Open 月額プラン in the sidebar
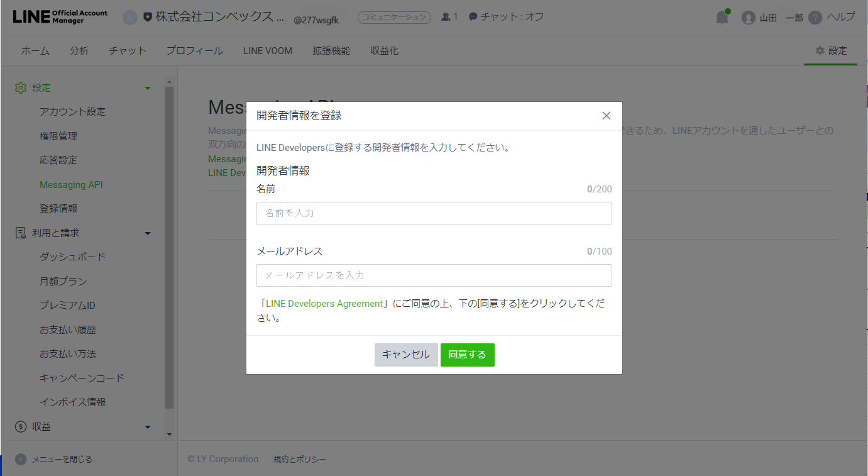Viewport: 868px width, 476px height. tap(63, 281)
